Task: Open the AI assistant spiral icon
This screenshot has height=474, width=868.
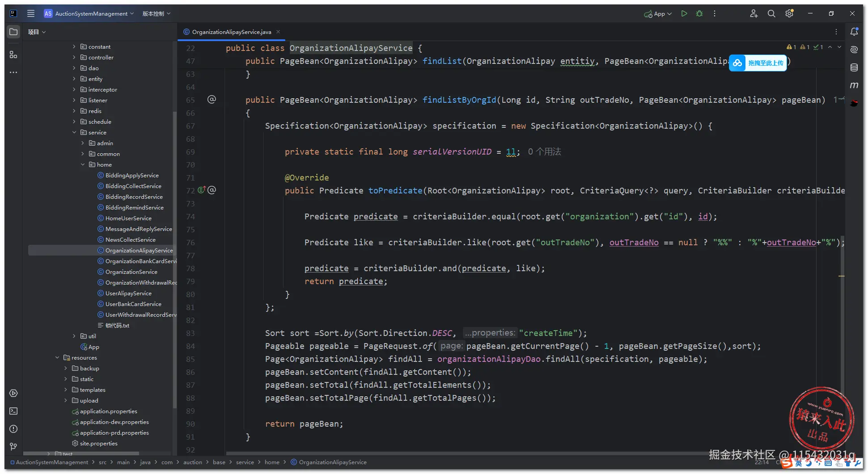Action: pos(854,50)
